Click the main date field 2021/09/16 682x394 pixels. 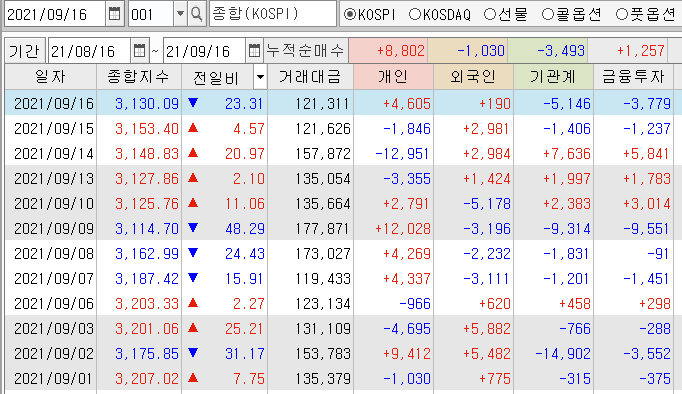(x=55, y=14)
